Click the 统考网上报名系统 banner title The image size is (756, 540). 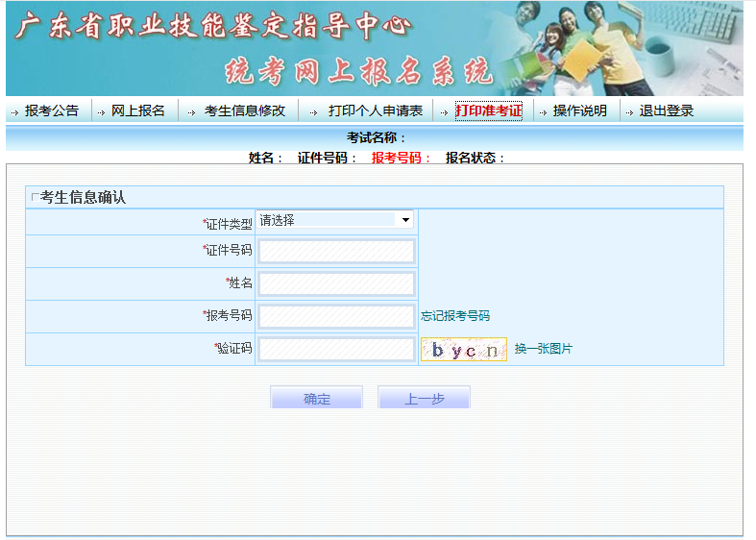(357, 71)
